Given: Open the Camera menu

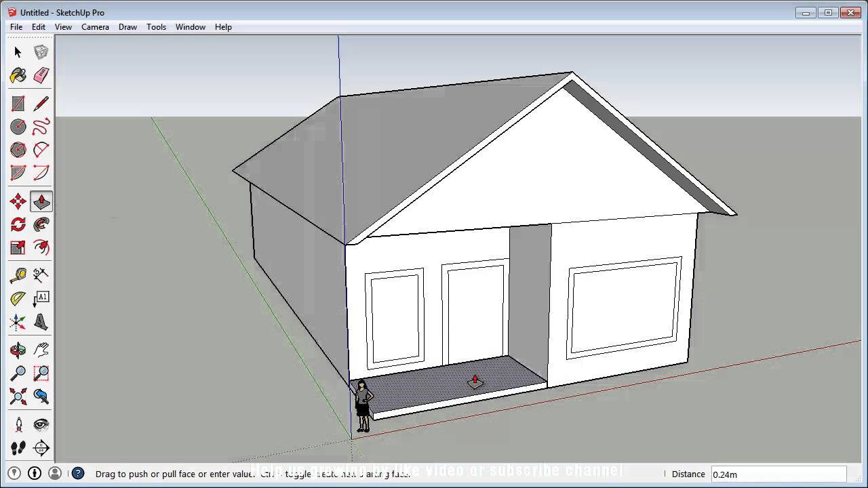Looking at the screenshot, I should point(95,27).
